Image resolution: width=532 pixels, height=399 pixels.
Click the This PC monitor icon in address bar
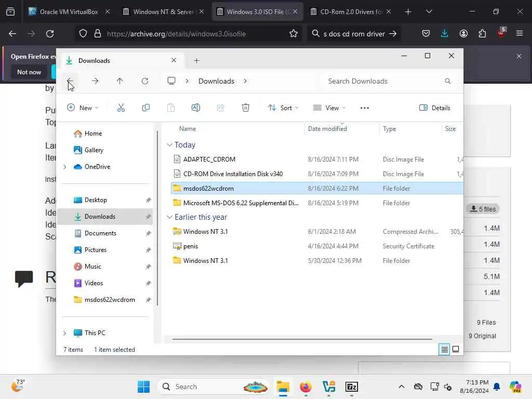coord(171,81)
